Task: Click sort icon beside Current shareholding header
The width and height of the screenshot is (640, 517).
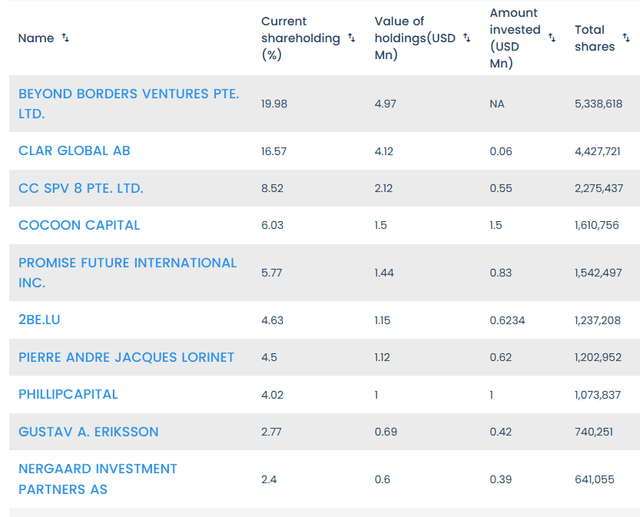Action: click(x=351, y=38)
